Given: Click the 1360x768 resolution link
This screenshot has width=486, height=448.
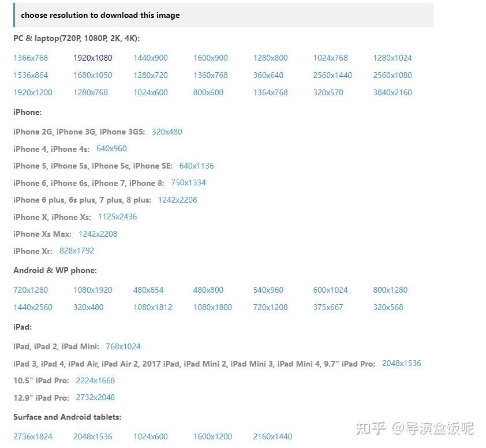Looking at the screenshot, I should (211, 75).
